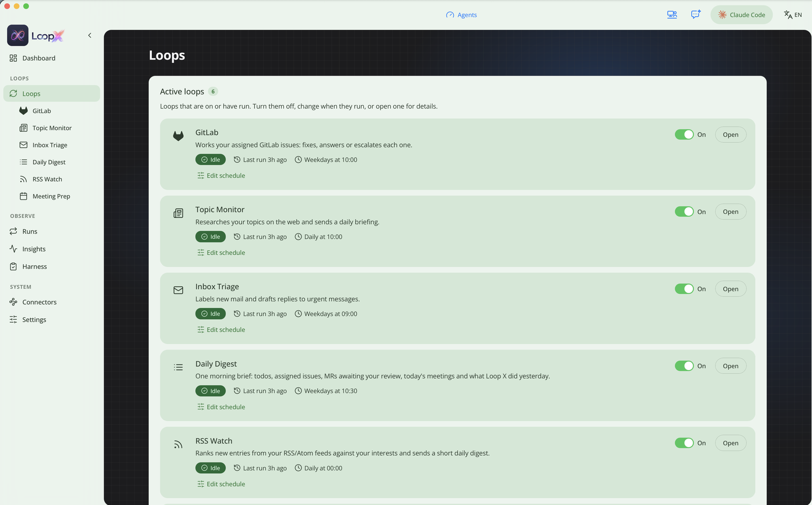Click the Topic Monitor newspaper card icon
Screen dimensions: 812x505
(178, 213)
